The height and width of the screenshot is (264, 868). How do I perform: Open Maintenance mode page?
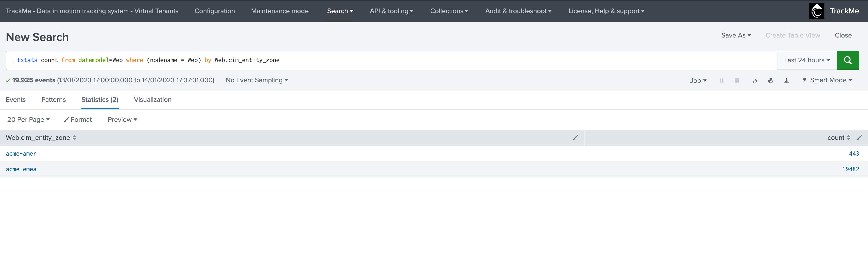point(280,11)
